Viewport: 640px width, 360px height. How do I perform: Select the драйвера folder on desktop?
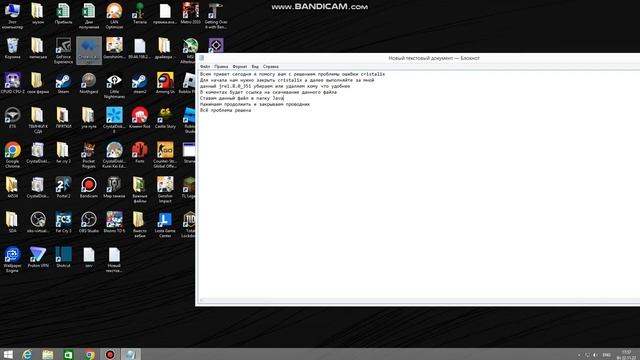(x=165, y=48)
